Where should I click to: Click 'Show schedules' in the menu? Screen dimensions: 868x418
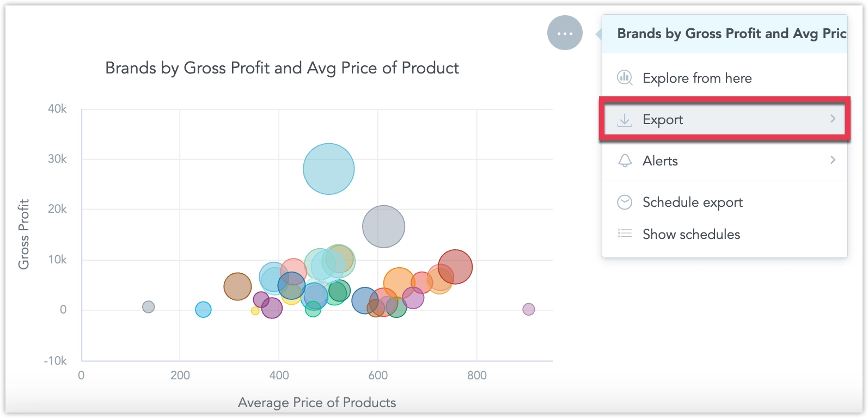click(691, 234)
